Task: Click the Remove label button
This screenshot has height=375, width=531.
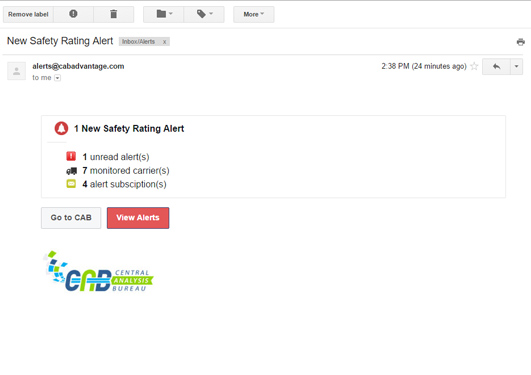Action: coord(28,14)
